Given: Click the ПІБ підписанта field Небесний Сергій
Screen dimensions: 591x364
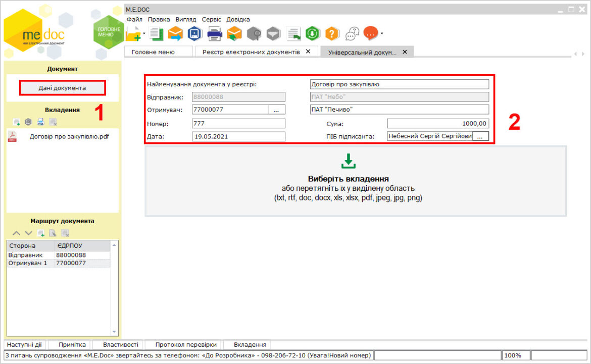Looking at the screenshot, I should click(x=430, y=136).
